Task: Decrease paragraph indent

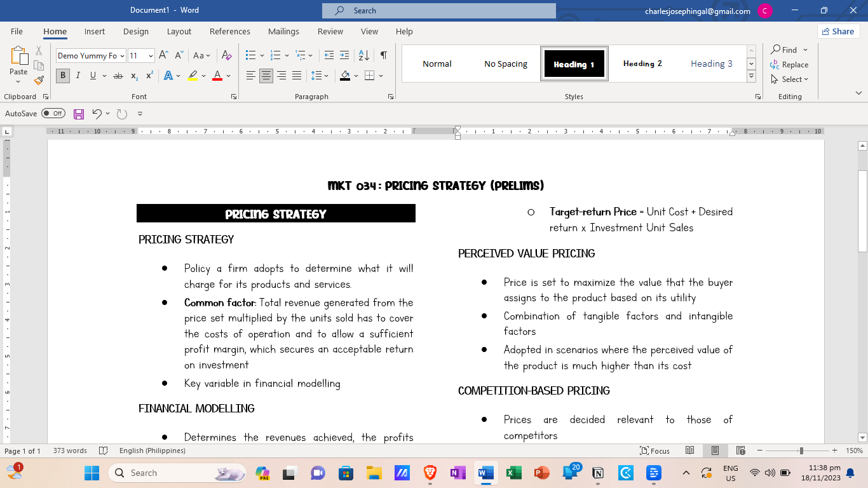Action: click(x=329, y=55)
